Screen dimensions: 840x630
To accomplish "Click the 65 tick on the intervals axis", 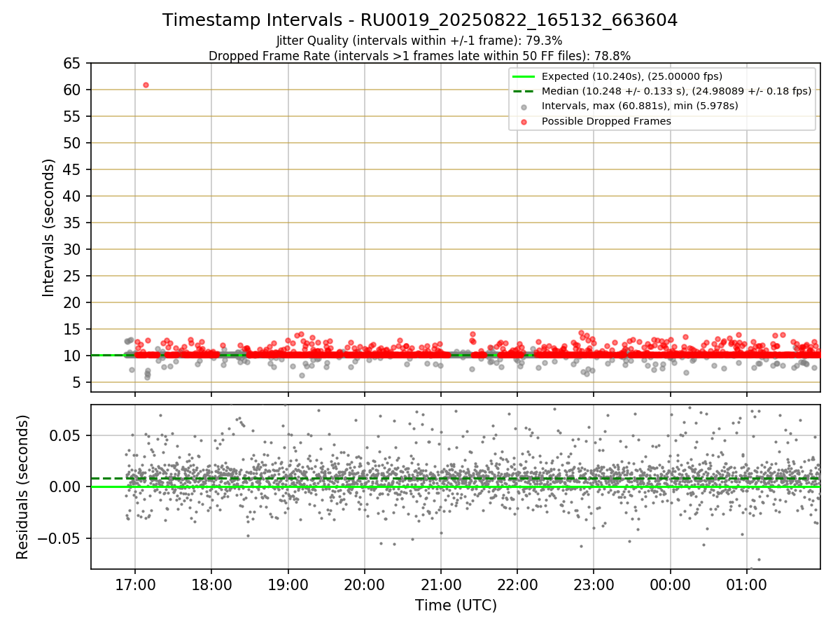I will 73,63.
